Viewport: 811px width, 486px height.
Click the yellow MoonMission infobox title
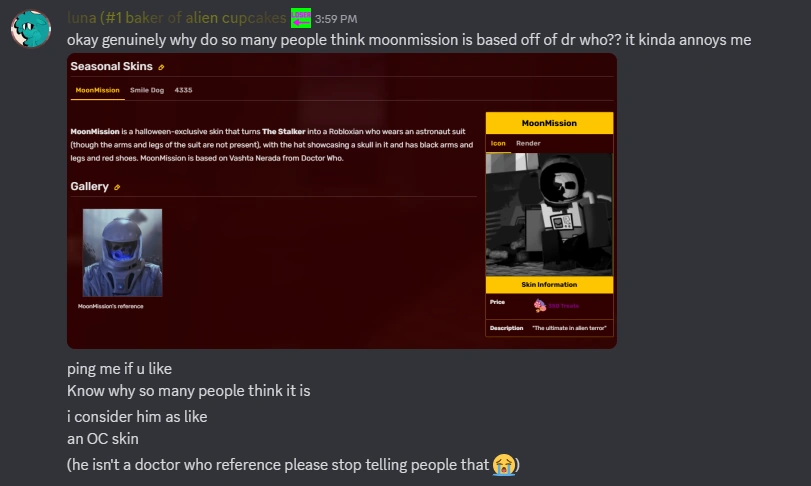click(x=549, y=123)
